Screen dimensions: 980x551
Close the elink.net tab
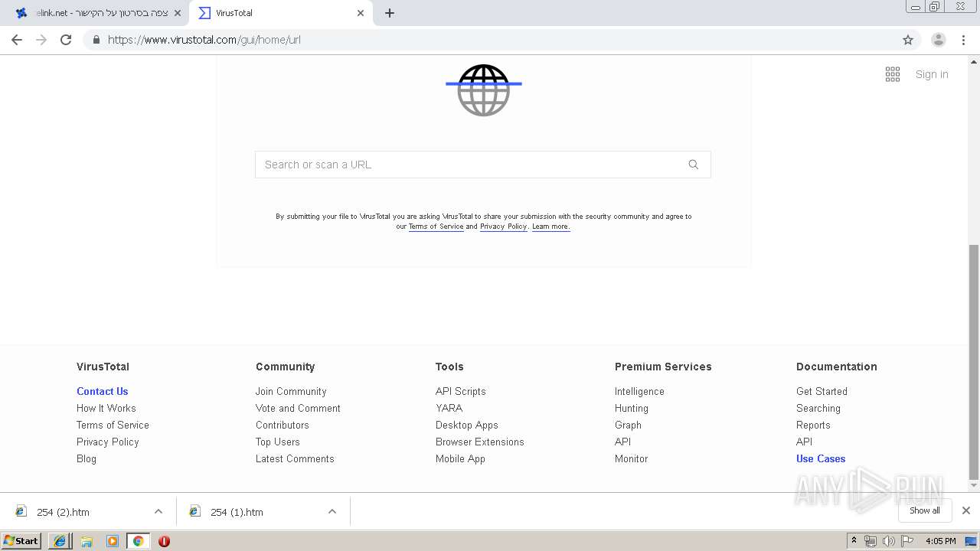click(178, 13)
